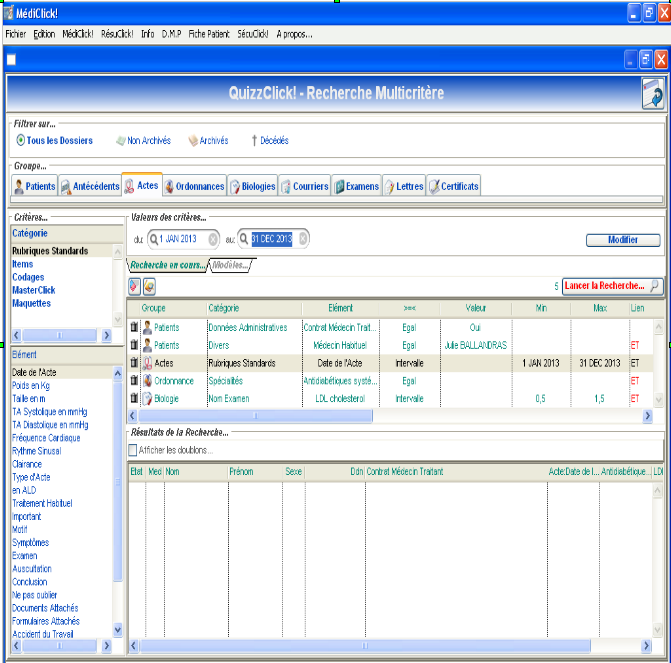
Task: Open the RésuClick! menu
Action: point(117,34)
